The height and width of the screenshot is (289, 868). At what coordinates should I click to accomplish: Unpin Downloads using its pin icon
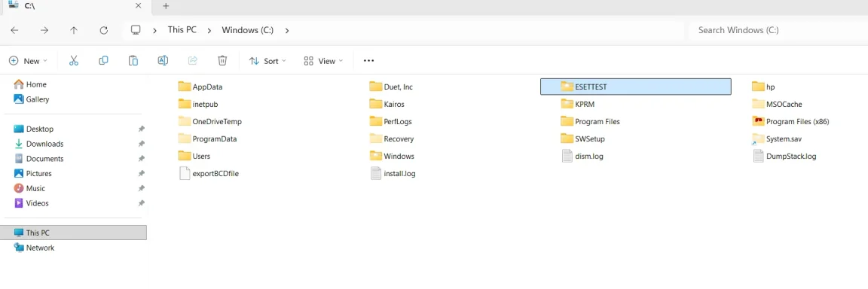[x=141, y=144]
